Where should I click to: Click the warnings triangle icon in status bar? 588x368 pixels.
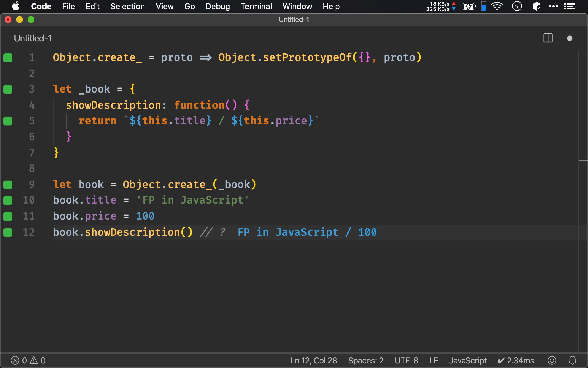point(34,360)
